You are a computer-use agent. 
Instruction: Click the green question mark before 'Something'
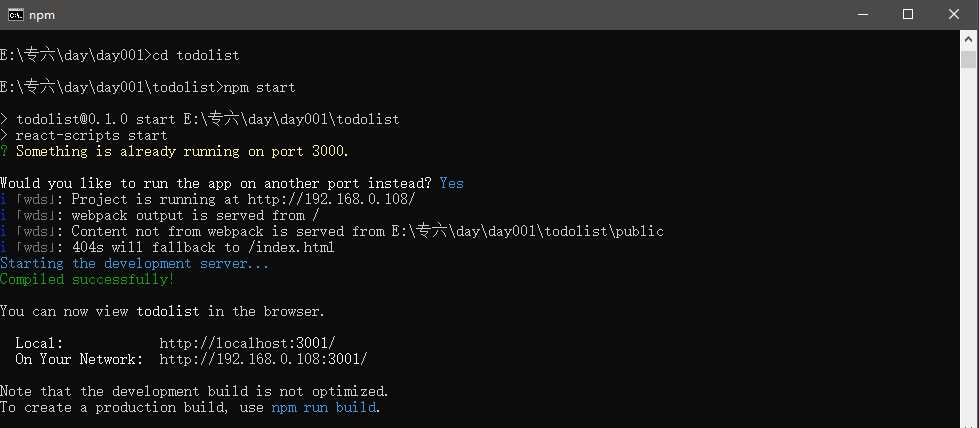tap(4, 151)
